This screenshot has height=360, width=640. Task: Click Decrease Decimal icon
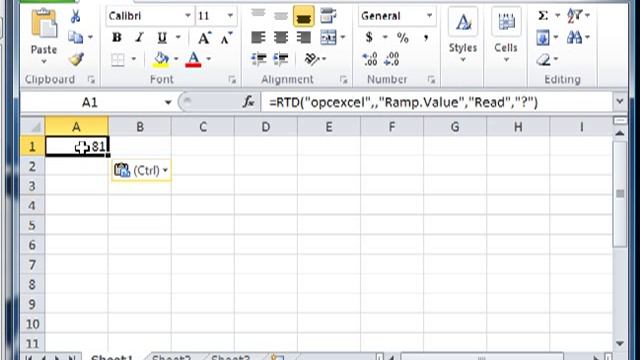click(x=392, y=60)
